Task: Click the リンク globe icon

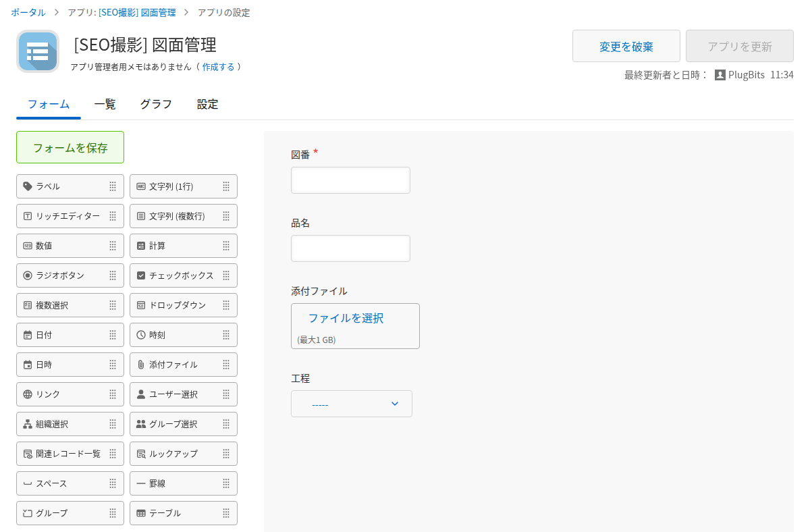Action: coord(28,394)
